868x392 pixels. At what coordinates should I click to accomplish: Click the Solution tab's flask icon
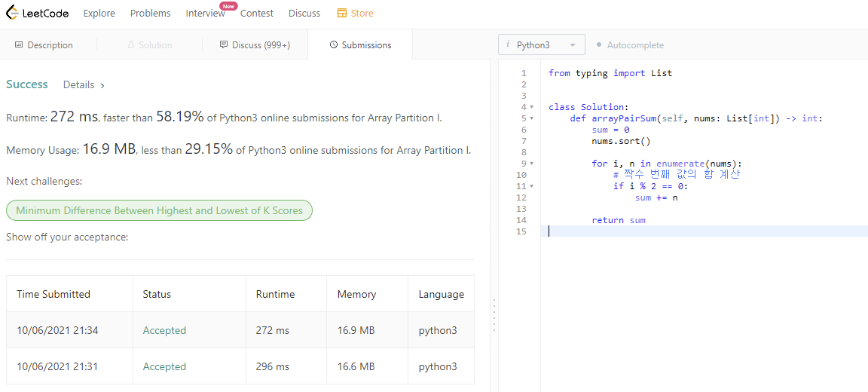[x=131, y=45]
